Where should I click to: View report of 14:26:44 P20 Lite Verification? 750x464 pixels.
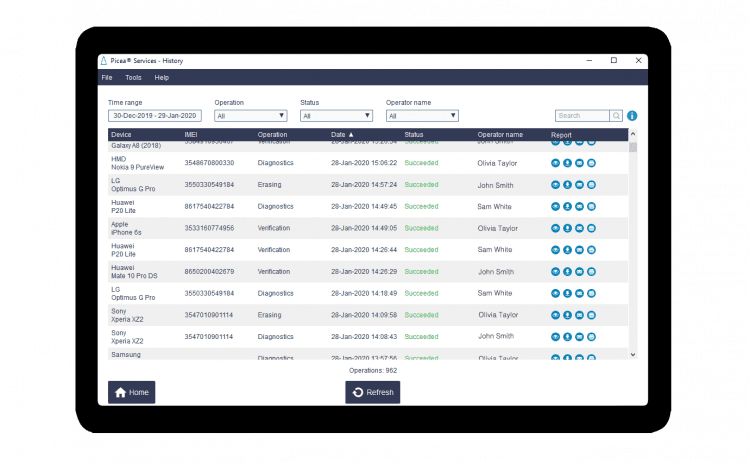click(555, 250)
